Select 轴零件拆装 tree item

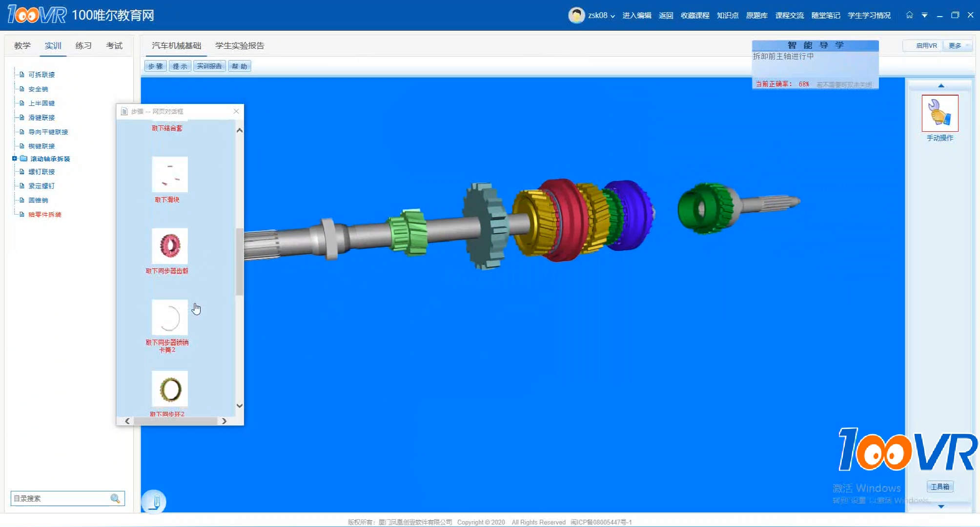click(45, 214)
